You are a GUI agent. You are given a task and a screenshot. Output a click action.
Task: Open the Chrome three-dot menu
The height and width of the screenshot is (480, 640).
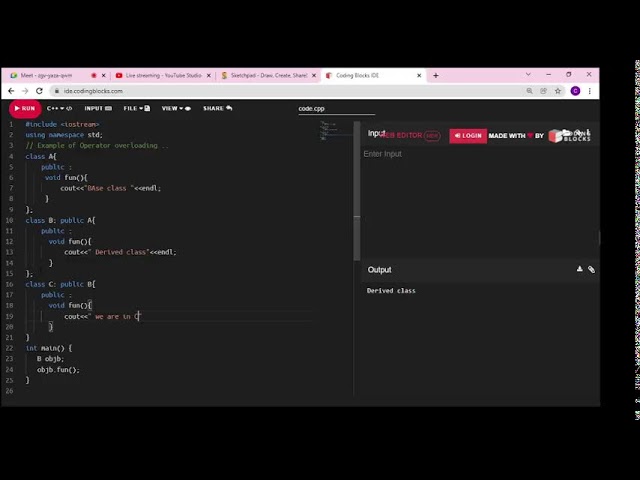[589, 91]
